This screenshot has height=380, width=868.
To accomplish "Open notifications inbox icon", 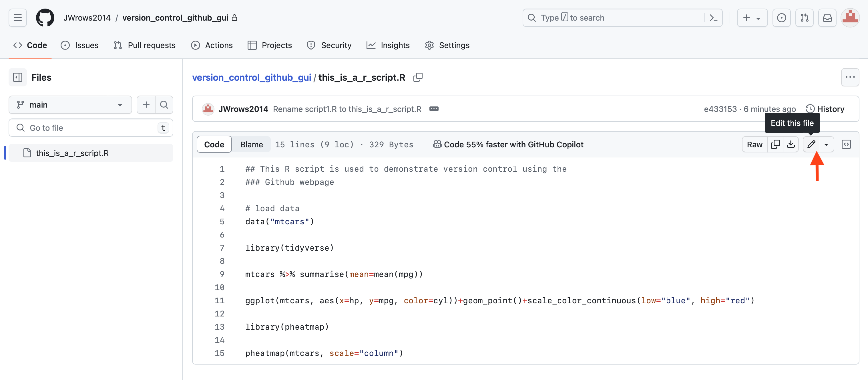I will tap(827, 18).
